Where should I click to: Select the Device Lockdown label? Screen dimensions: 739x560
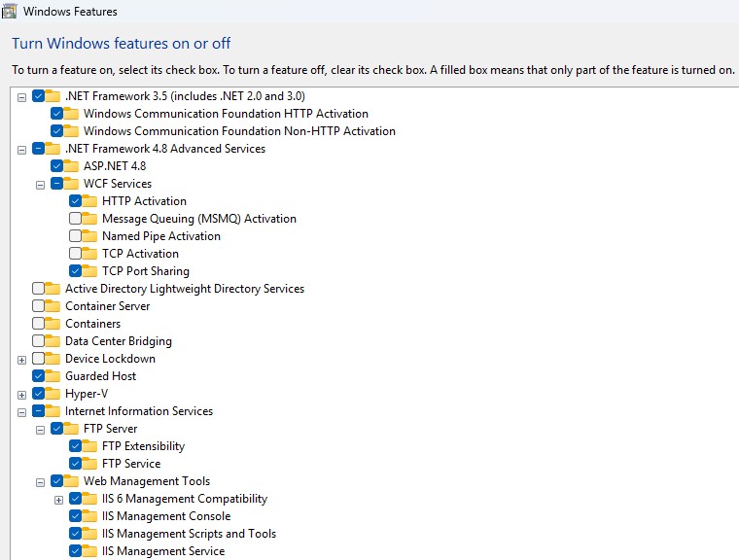pos(110,359)
